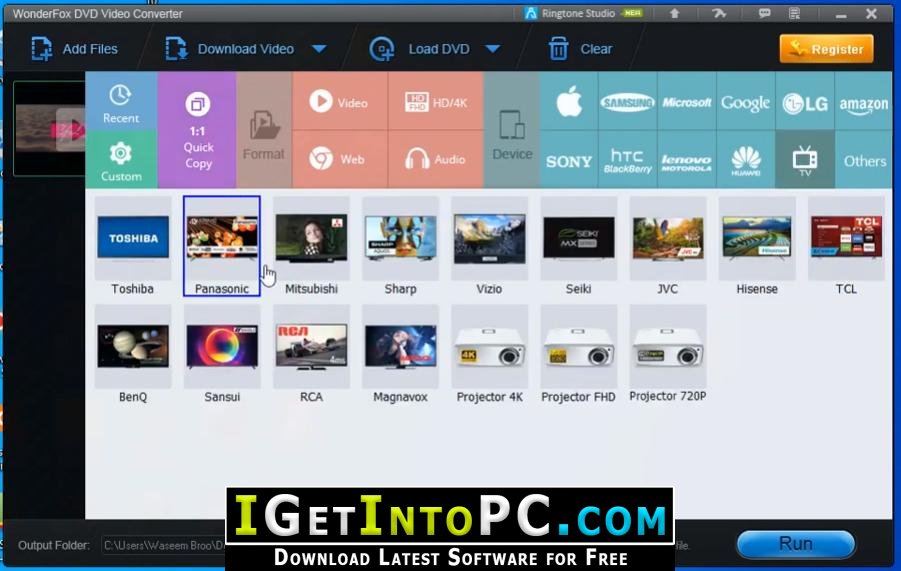Open the feedback speech bubble icon
This screenshot has width=901, height=571.
[x=764, y=13]
